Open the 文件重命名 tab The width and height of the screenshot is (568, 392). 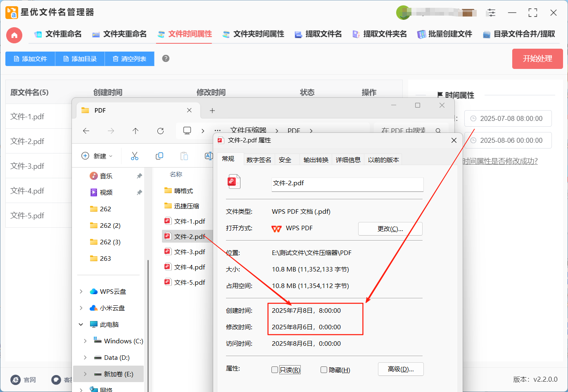point(58,34)
